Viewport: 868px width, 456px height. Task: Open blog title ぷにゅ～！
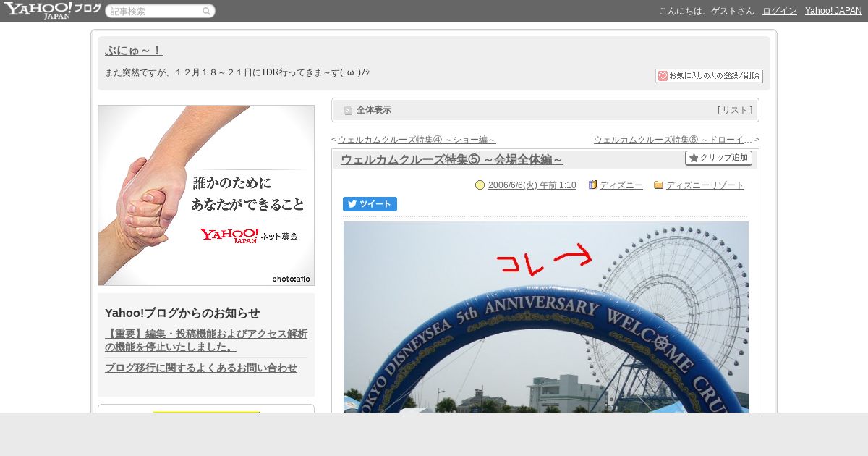click(134, 50)
